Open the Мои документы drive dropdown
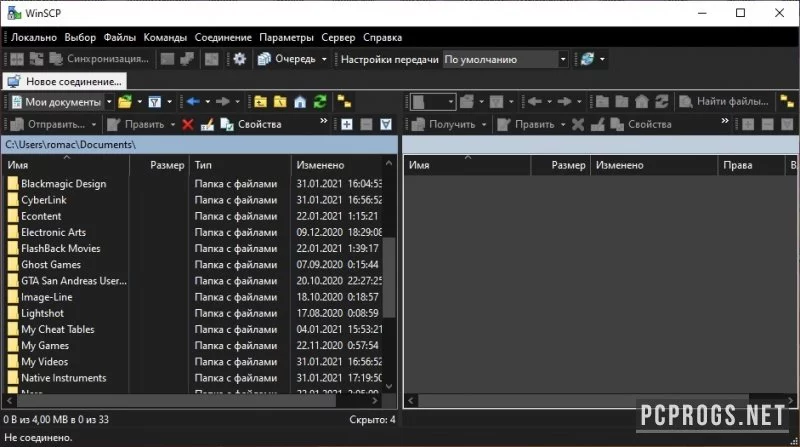This screenshot has height=447, width=800. pyautogui.click(x=109, y=102)
